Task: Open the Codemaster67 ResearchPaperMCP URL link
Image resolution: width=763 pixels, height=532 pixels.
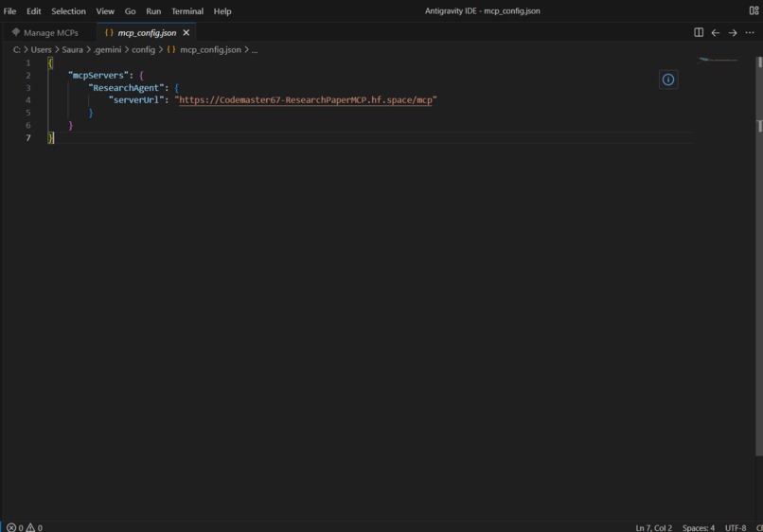Action: (x=306, y=99)
